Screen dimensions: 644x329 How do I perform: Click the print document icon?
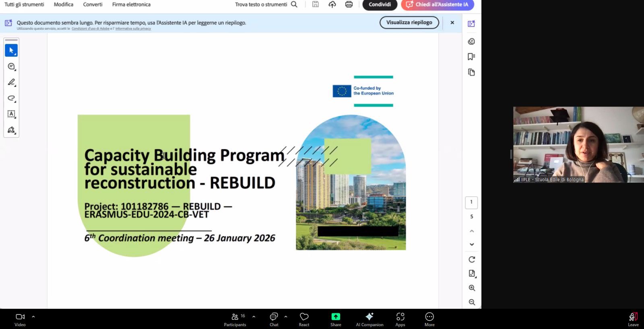349,4
